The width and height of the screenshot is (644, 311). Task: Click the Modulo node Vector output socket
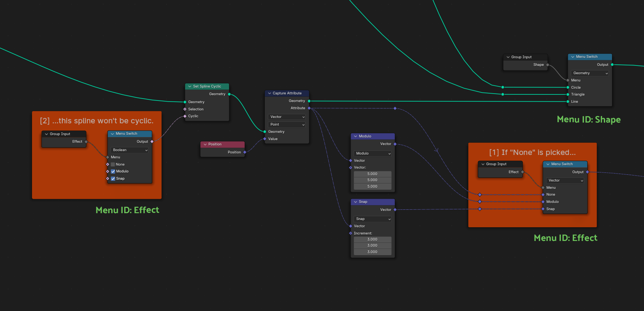(395, 144)
